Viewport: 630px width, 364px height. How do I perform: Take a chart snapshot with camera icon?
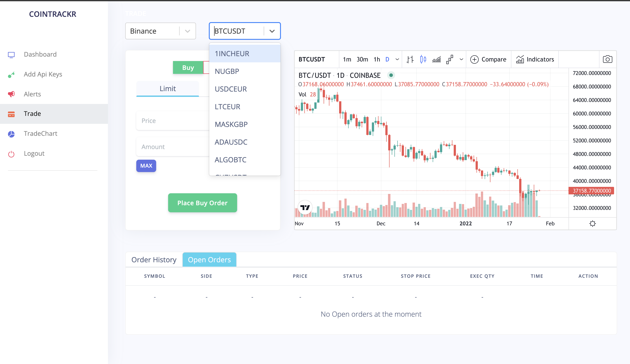(607, 59)
